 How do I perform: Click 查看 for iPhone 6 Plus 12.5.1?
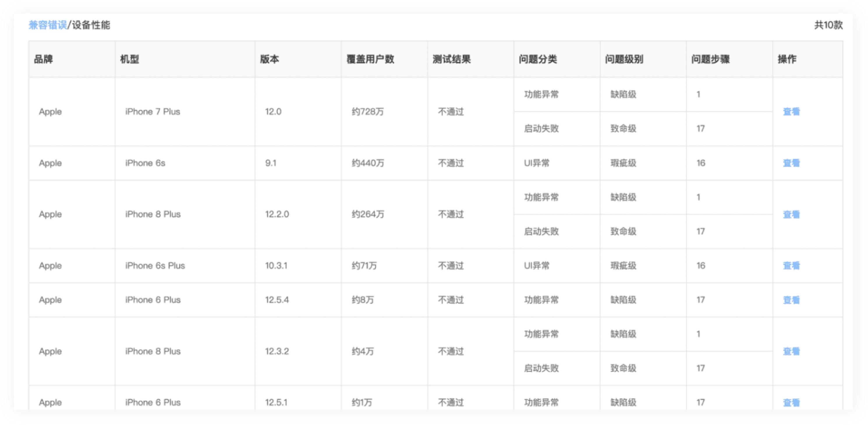(791, 402)
